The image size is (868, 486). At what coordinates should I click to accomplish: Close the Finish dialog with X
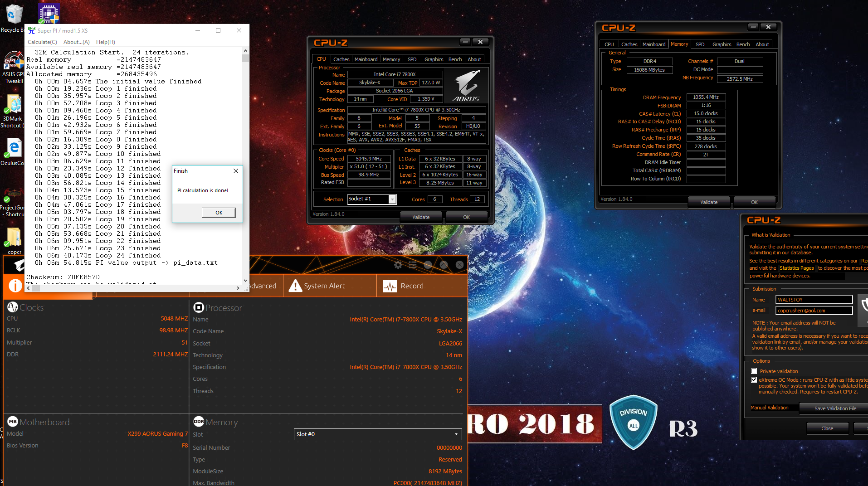236,171
